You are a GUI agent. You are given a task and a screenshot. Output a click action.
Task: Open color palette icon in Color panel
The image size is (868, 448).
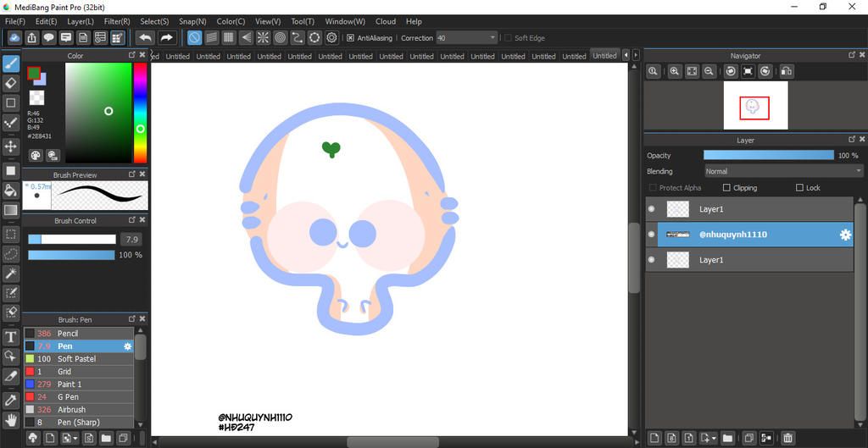coord(36,156)
